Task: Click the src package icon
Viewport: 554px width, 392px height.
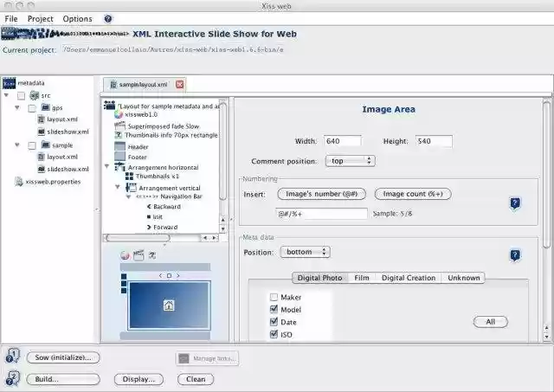Action: [35, 95]
